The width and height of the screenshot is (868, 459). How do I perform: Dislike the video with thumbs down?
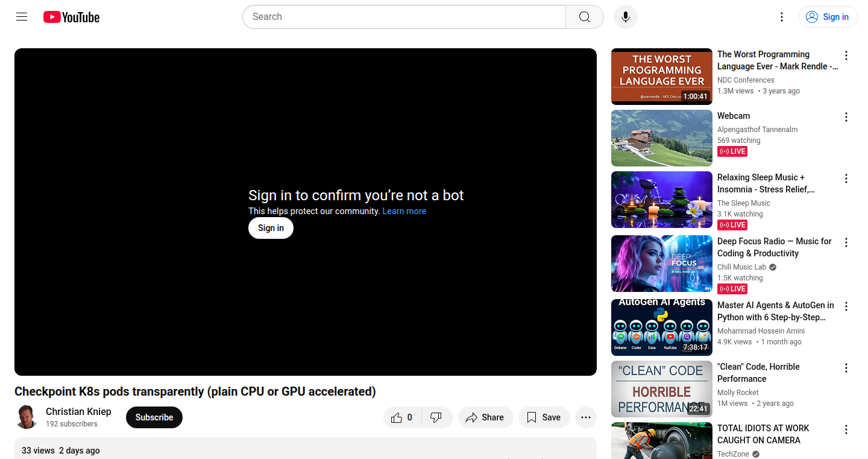pyautogui.click(x=436, y=417)
